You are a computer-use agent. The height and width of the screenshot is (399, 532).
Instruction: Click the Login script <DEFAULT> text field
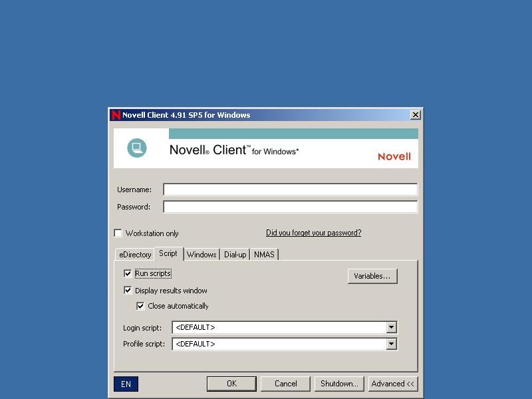click(x=279, y=327)
